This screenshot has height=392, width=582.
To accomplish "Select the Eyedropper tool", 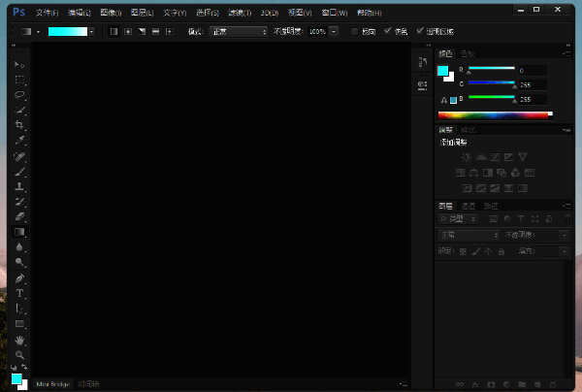I will coord(19,141).
